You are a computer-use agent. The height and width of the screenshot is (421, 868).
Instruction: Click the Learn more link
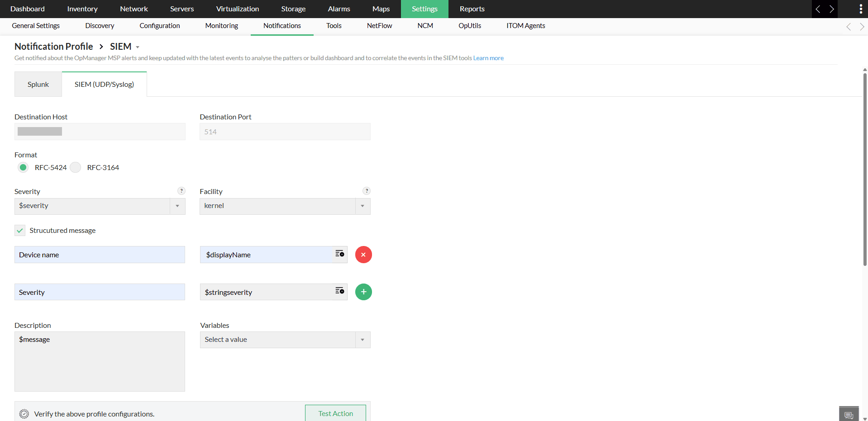488,58
